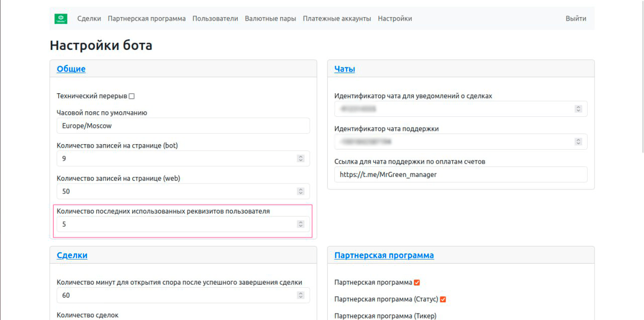
Task: Navigate to Валютные пары
Action: tap(270, 19)
